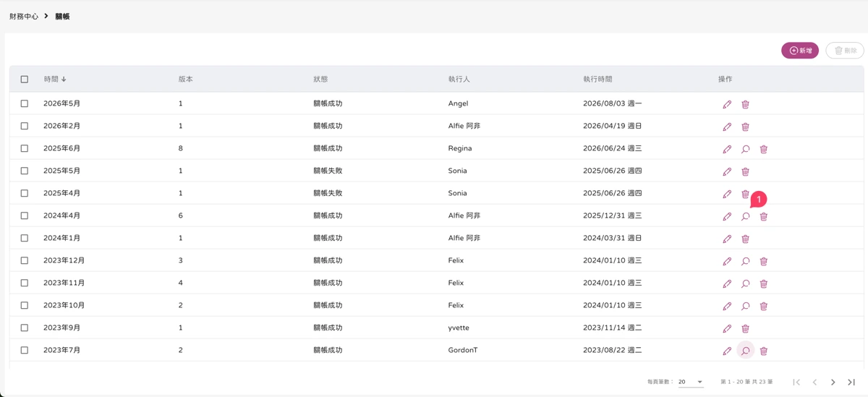Click the 刪除 button at top right
The image size is (868, 397).
845,51
